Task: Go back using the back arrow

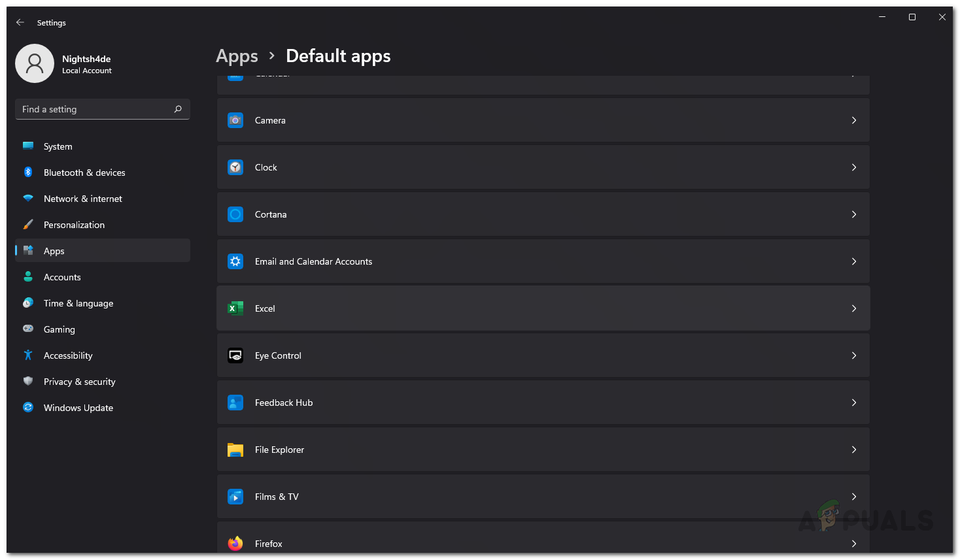Action: tap(20, 22)
